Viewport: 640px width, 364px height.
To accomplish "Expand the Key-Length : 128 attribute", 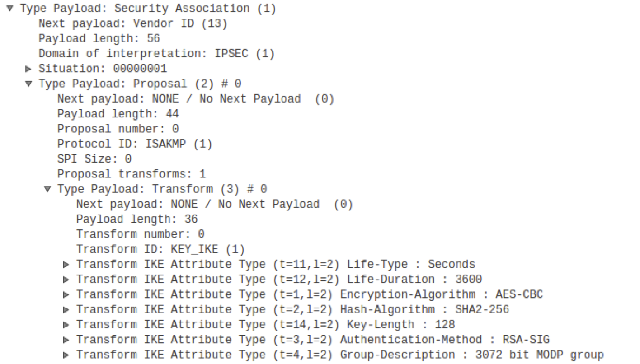I will [x=66, y=325].
